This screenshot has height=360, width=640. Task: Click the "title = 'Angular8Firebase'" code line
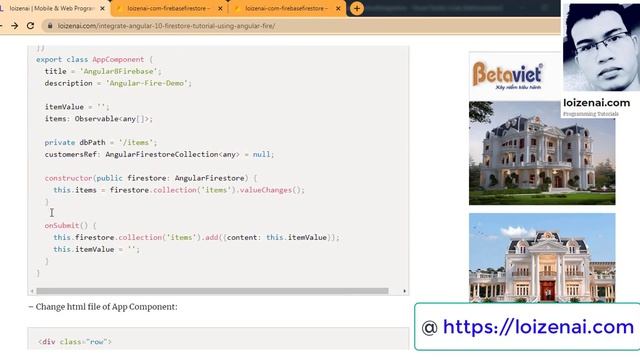point(103,71)
